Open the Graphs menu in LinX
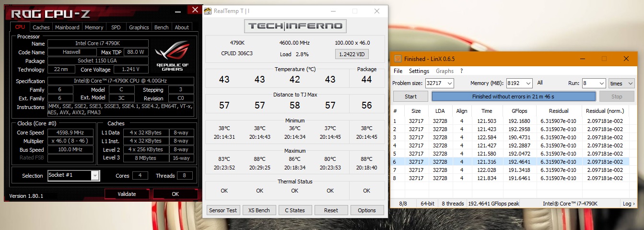The width and height of the screenshot is (644, 230). pyautogui.click(x=445, y=71)
